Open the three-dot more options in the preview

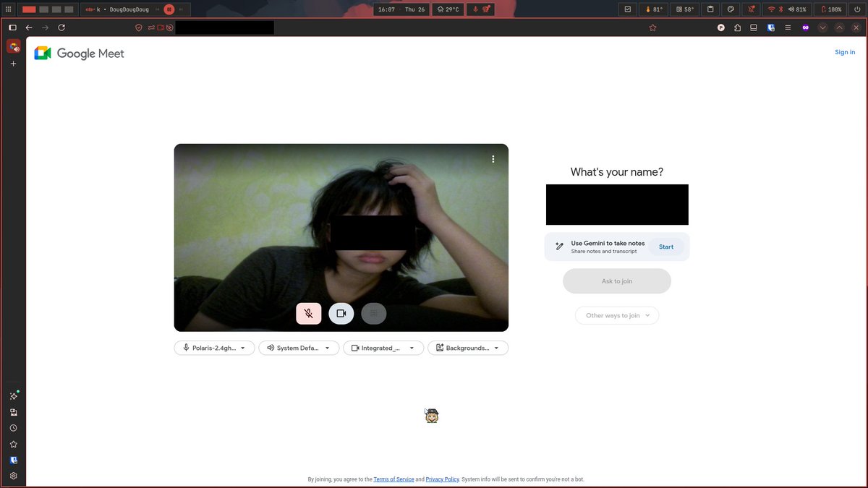(x=493, y=159)
